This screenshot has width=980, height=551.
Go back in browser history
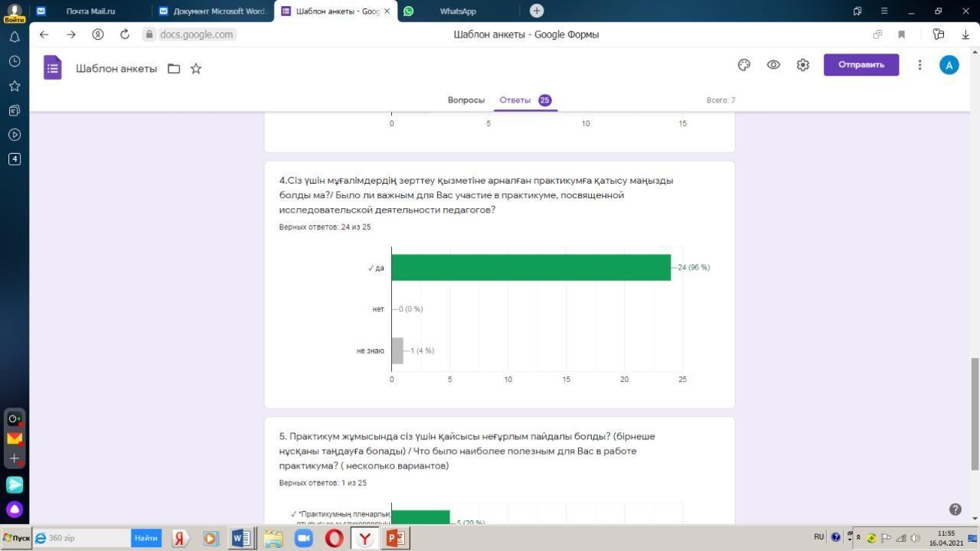coord(44,34)
